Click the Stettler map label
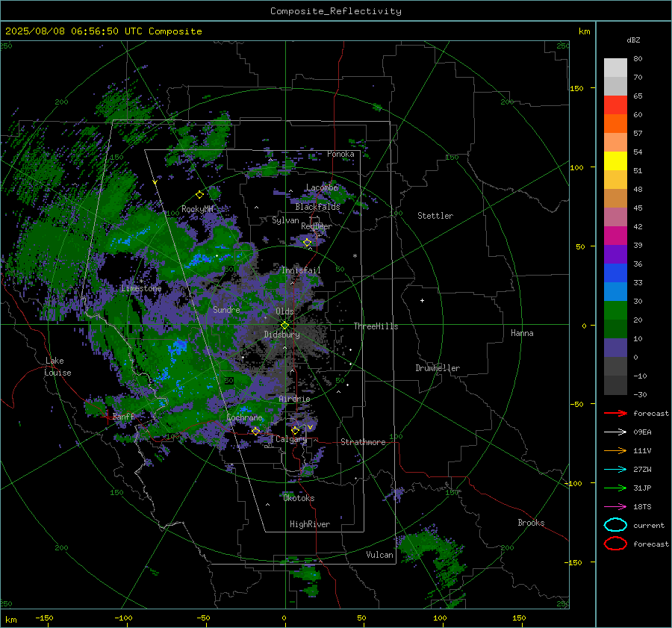The image size is (672, 628). pos(435,216)
